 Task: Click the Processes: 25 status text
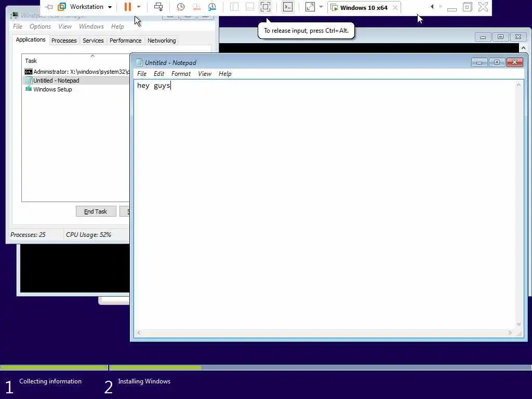point(28,235)
